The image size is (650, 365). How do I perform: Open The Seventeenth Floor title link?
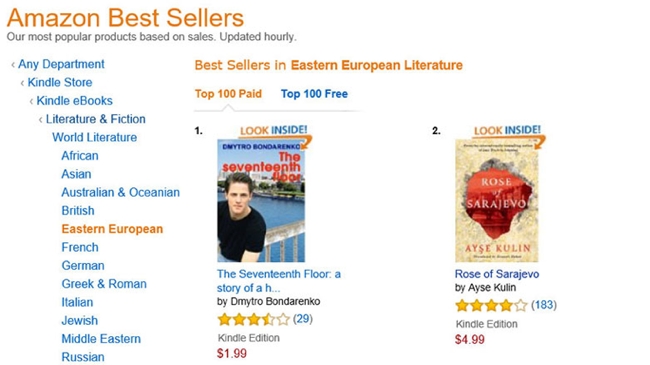[x=279, y=281]
